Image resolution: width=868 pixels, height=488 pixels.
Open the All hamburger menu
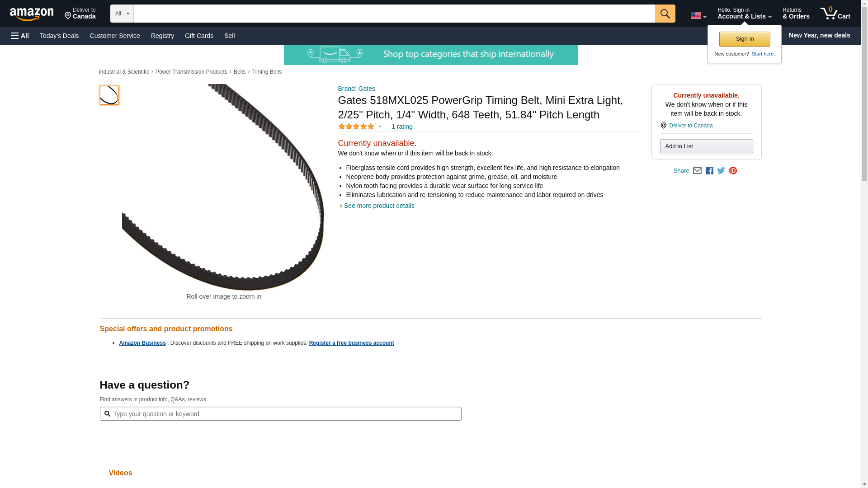(x=20, y=36)
